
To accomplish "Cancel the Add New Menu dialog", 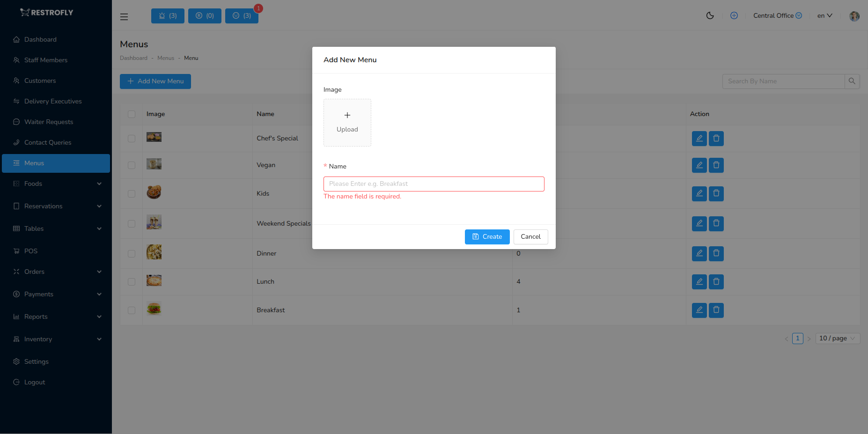I will pos(530,236).
